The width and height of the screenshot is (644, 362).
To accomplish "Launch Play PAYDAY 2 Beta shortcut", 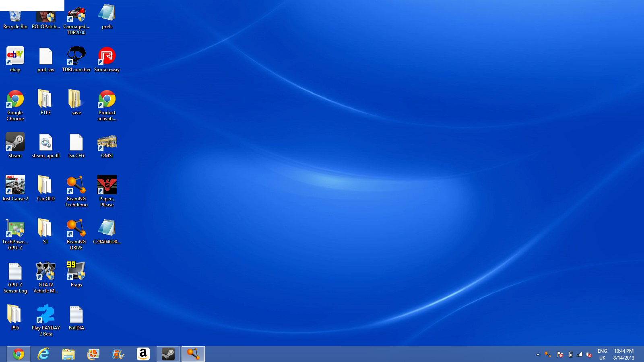I will [46, 321].
